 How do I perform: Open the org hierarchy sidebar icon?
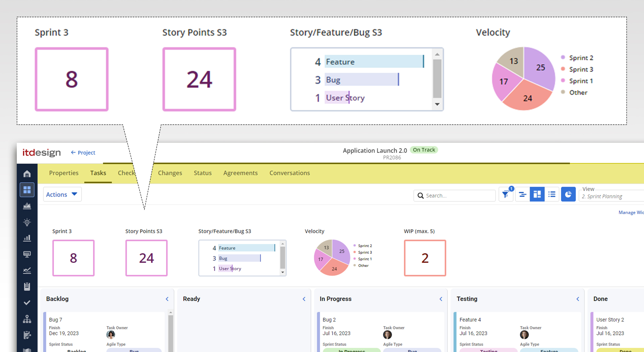pos(27,319)
